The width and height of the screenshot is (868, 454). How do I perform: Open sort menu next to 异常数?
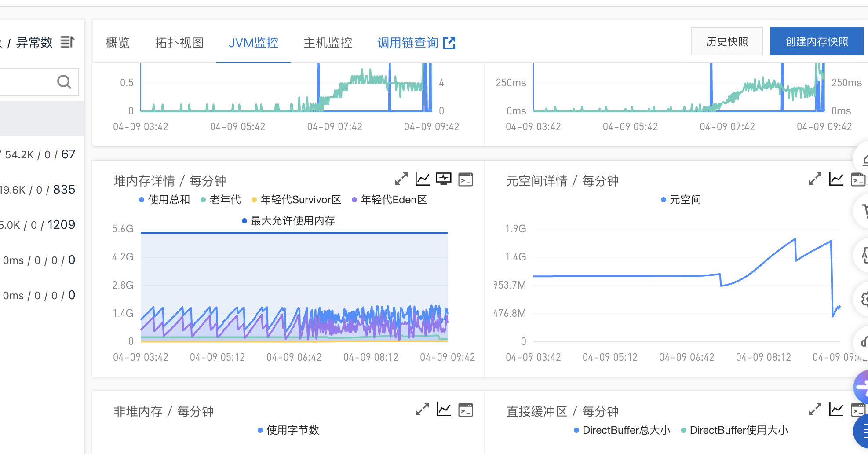click(67, 42)
